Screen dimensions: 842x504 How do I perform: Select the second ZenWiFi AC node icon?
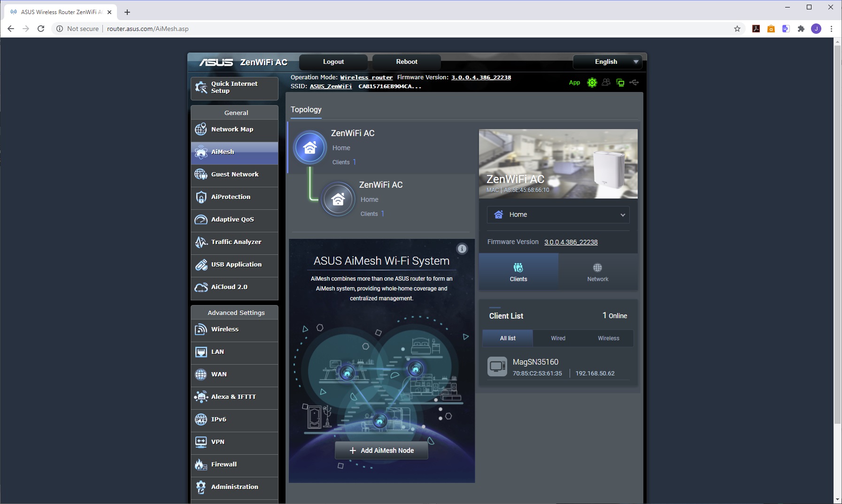click(338, 199)
